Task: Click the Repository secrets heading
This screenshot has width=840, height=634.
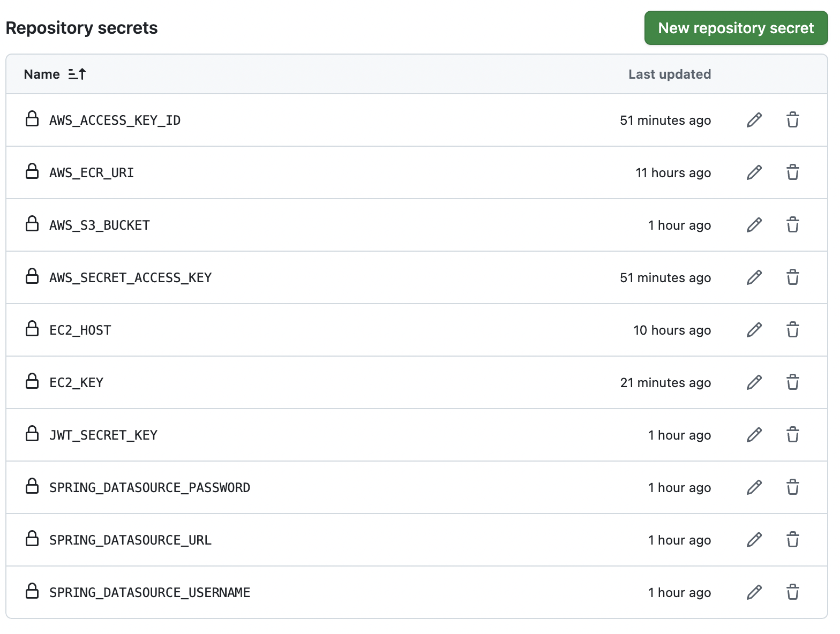Action: pos(82,28)
